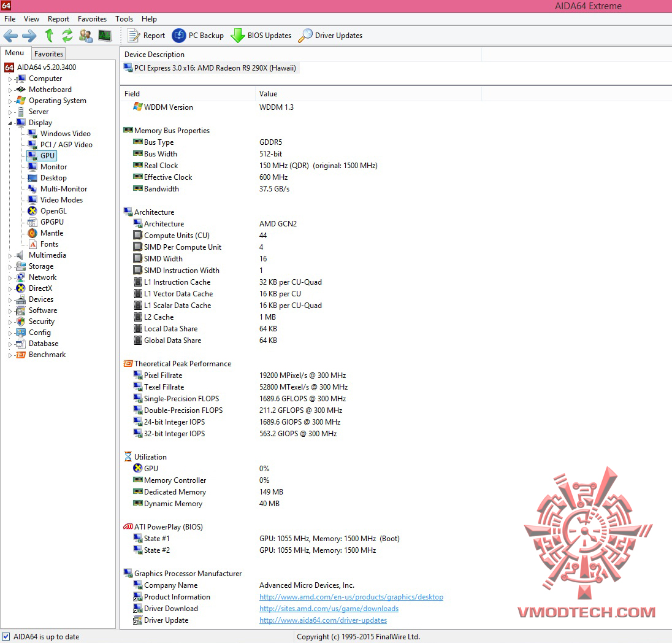Select the Software tree item

coord(42,310)
